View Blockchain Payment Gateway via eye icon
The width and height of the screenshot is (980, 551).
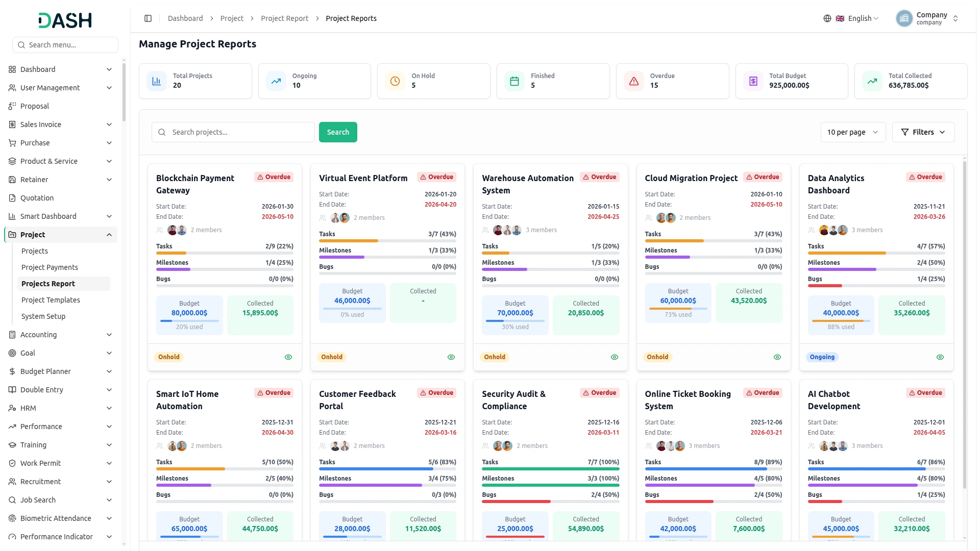[x=288, y=357]
